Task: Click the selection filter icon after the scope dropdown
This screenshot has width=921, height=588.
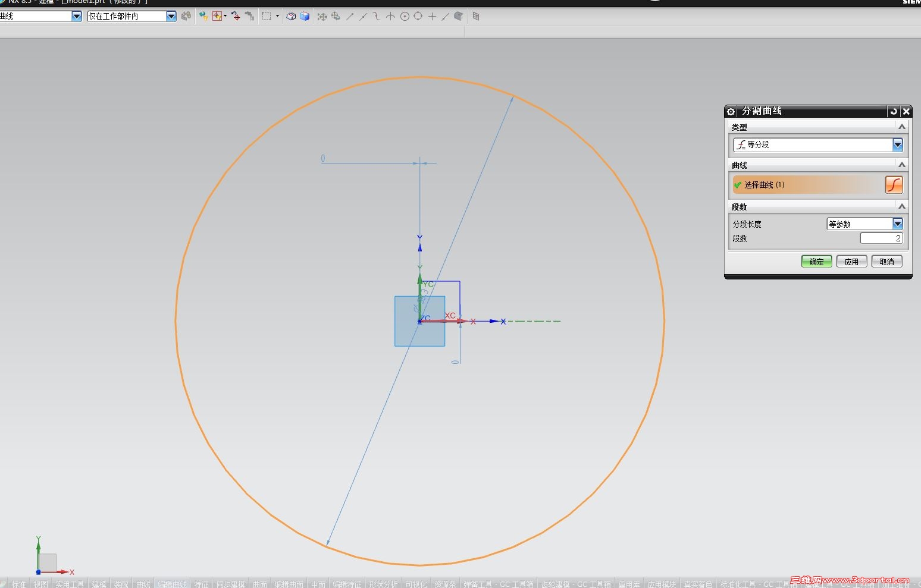Action: coord(186,17)
